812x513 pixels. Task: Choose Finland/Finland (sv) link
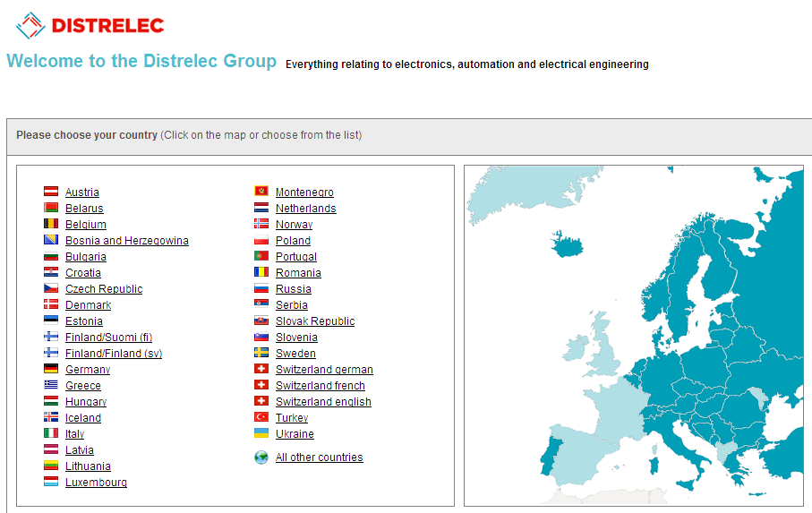(114, 353)
